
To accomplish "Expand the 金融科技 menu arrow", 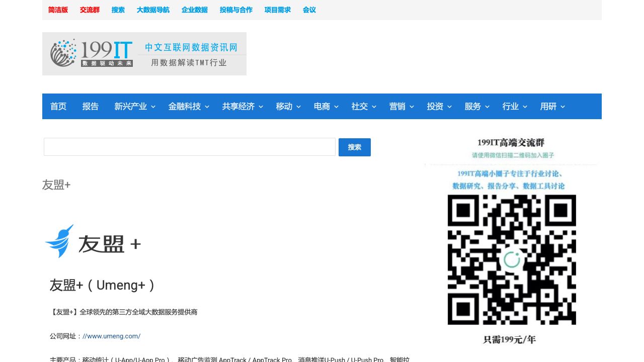I will point(207,107).
